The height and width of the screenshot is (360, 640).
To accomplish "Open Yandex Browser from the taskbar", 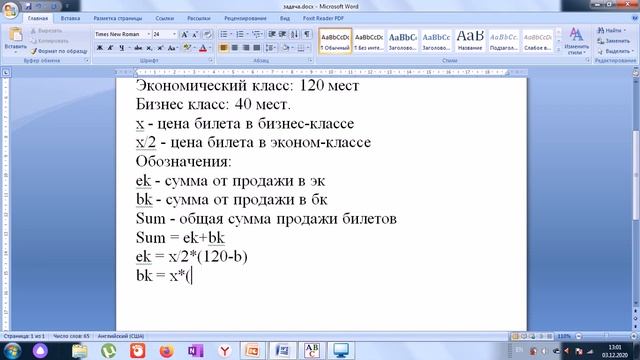I will point(224,351).
